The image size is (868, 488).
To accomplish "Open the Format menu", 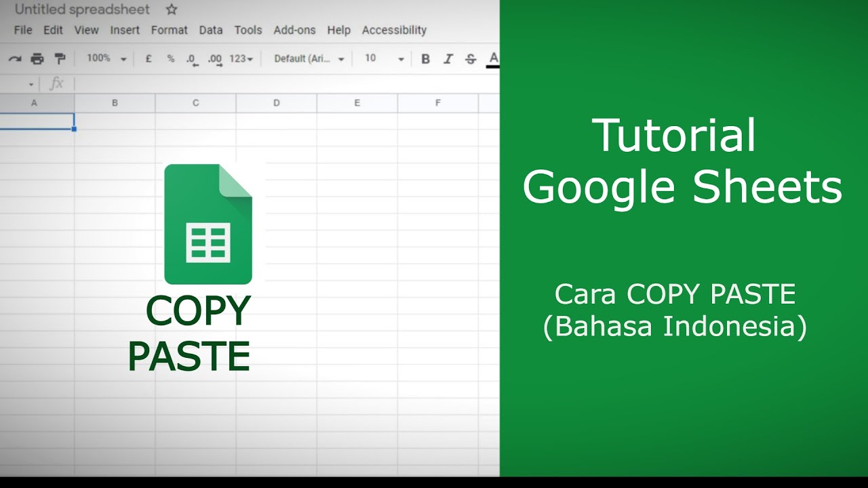I will coord(170,30).
